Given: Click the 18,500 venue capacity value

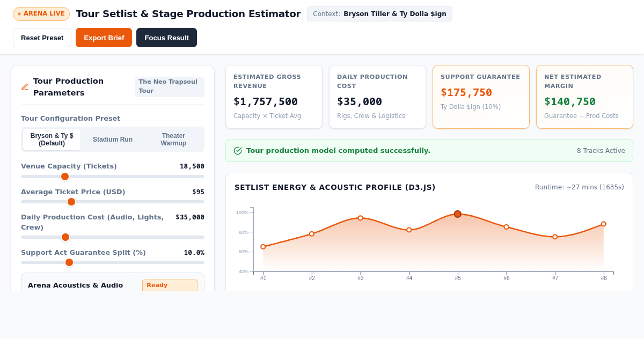Looking at the screenshot, I should pos(192,166).
